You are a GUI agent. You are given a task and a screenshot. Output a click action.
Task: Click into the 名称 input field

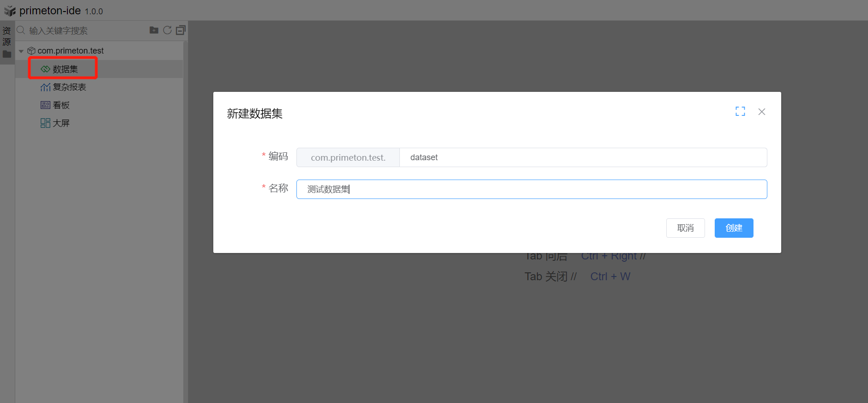coord(531,189)
